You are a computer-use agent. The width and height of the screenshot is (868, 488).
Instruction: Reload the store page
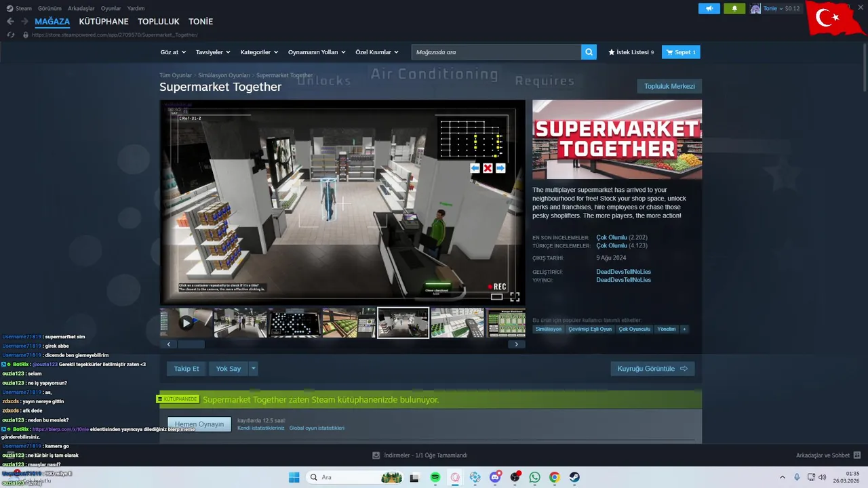click(11, 35)
